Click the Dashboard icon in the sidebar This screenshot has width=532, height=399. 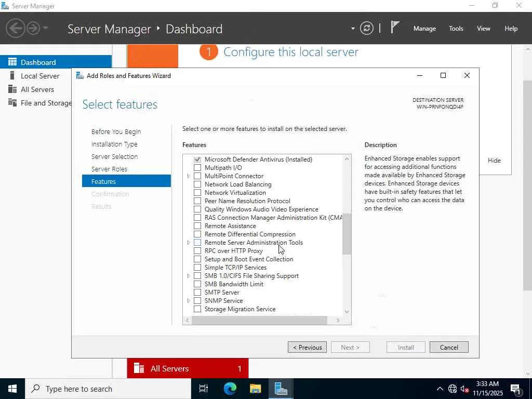coord(12,62)
